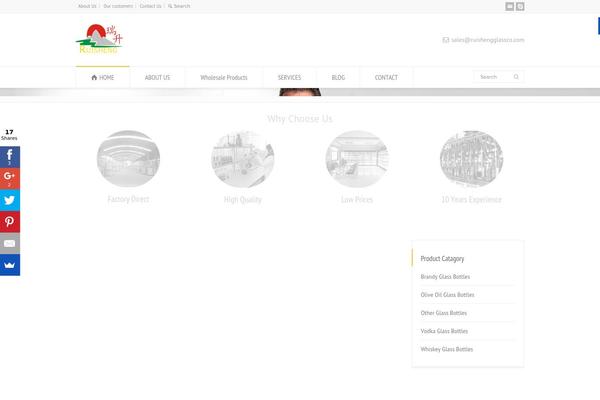Open Wholesale Products menu

(224, 77)
